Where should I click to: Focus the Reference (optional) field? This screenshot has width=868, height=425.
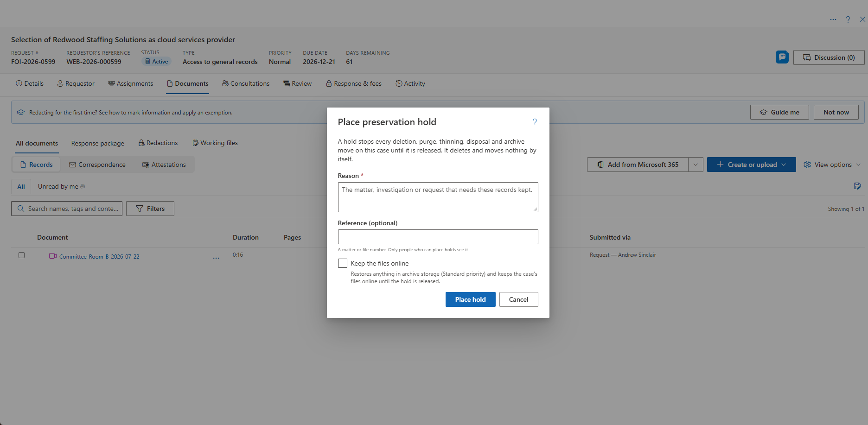click(x=438, y=237)
